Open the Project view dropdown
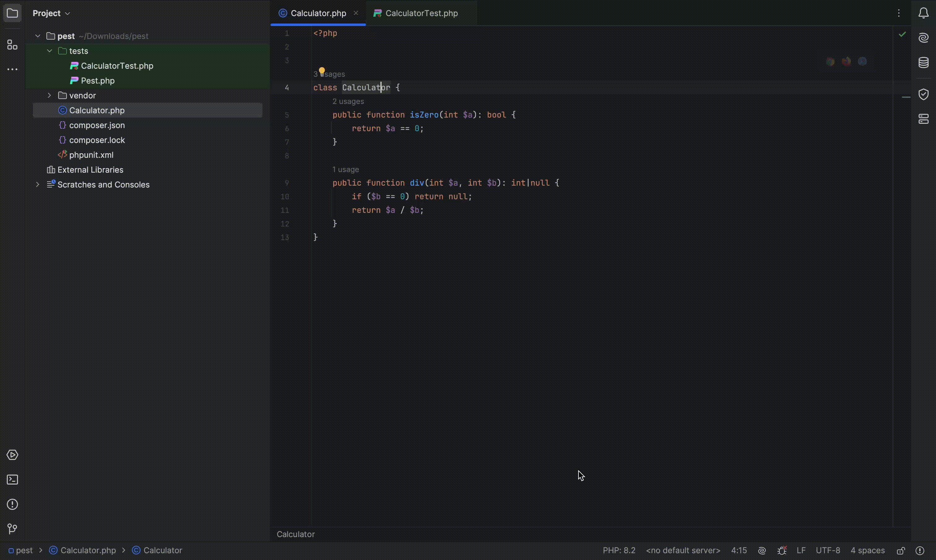The width and height of the screenshot is (936, 560). click(51, 14)
